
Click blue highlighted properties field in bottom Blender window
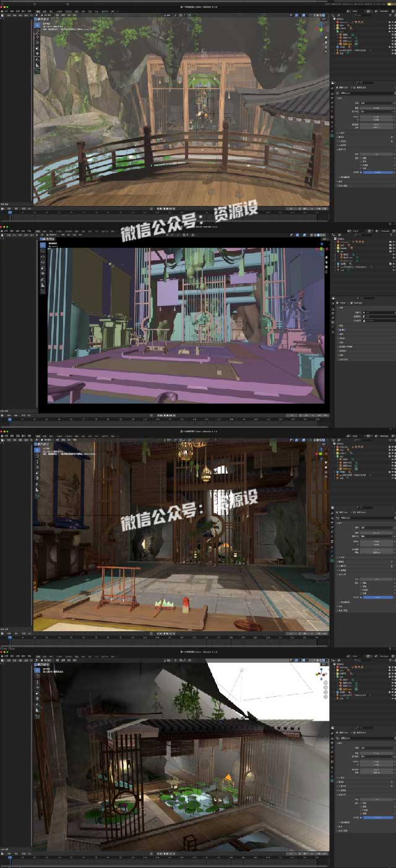(378, 817)
